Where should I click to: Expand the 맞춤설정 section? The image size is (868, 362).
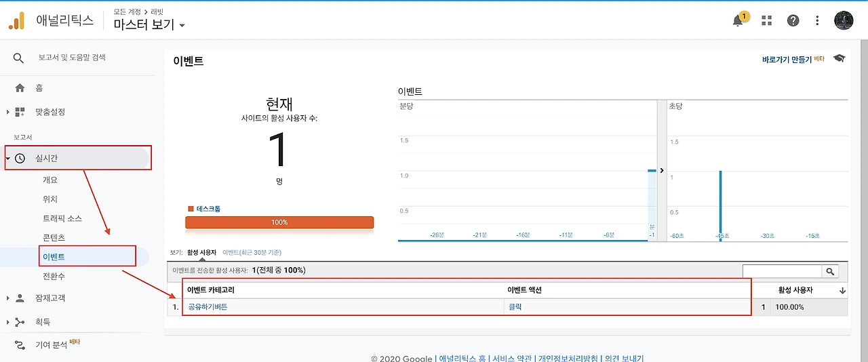coord(7,112)
